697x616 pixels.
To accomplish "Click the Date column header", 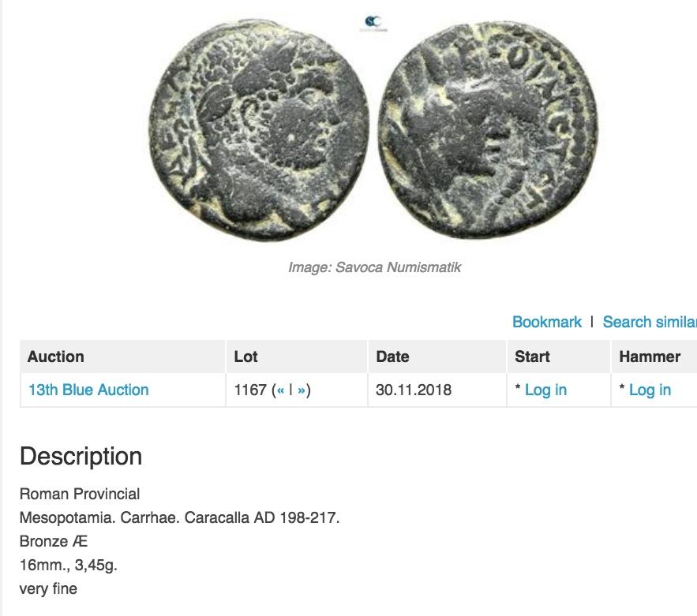I will click(392, 357).
